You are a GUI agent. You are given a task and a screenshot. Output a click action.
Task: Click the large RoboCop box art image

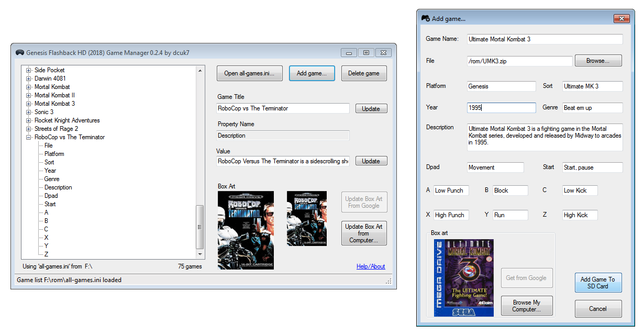coord(246,230)
